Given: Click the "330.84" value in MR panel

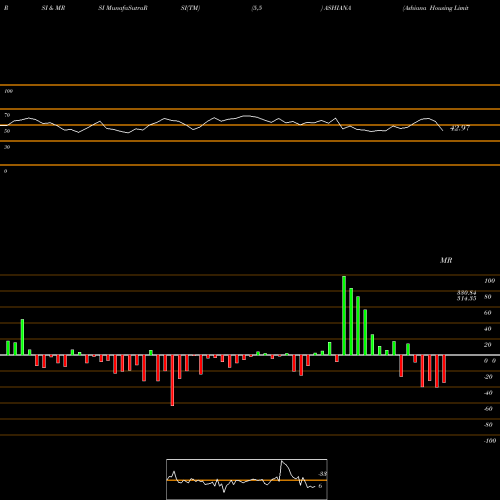Looking at the screenshot, I should pyautogui.click(x=466, y=293).
